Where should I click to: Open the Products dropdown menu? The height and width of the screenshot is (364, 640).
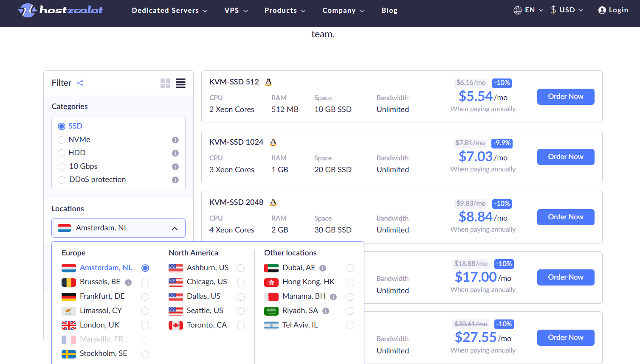click(x=285, y=10)
